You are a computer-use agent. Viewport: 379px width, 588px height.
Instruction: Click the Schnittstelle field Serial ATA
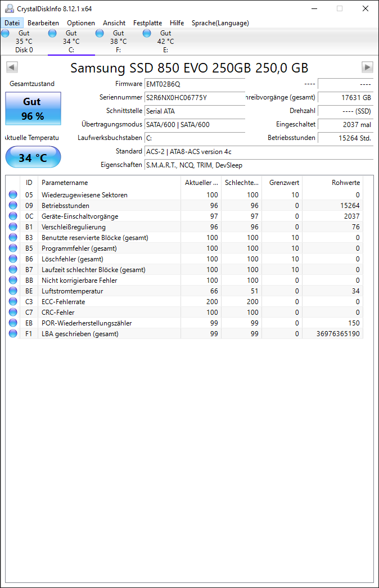(195, 111)
